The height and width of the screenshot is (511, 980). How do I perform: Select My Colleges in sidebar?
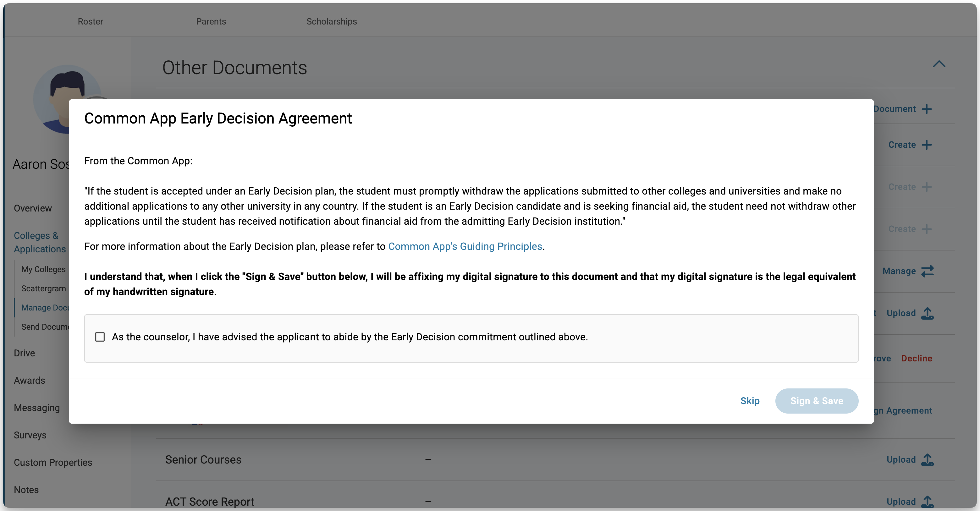[43, 269]
